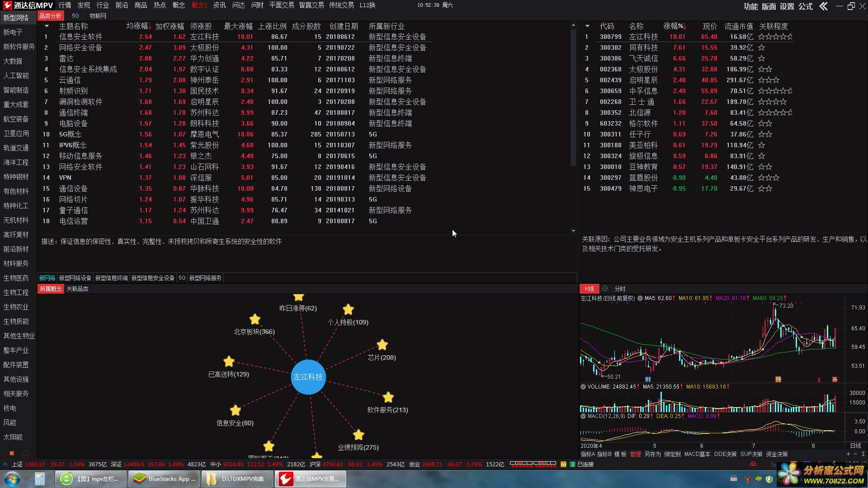Click the 指标A button below chart
868x488 pixels.
pyautogui.click(x=588, y=454)
